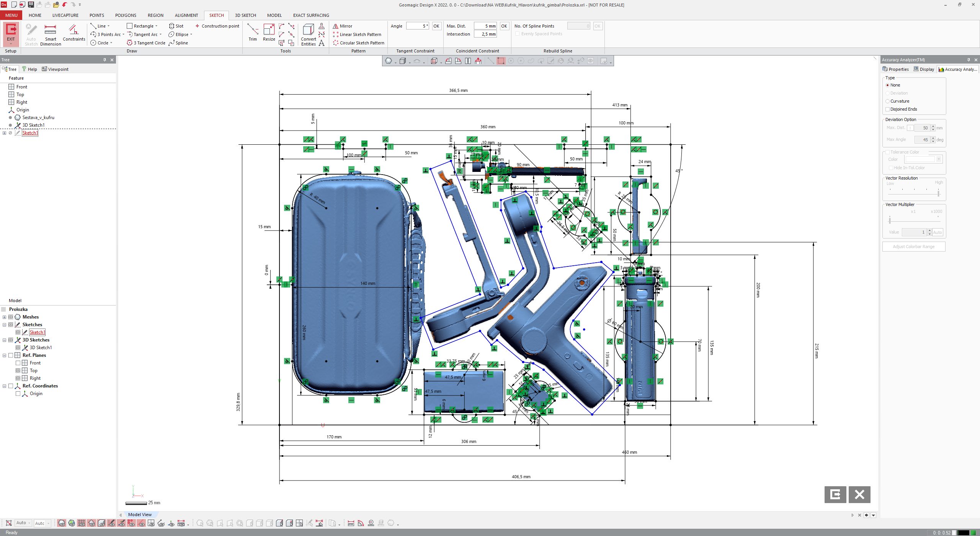The height and width of the screenshot is (536, 980).
Task: Expand the Meshes tree node
Action: pyautogui.click(x=4, y=317)
